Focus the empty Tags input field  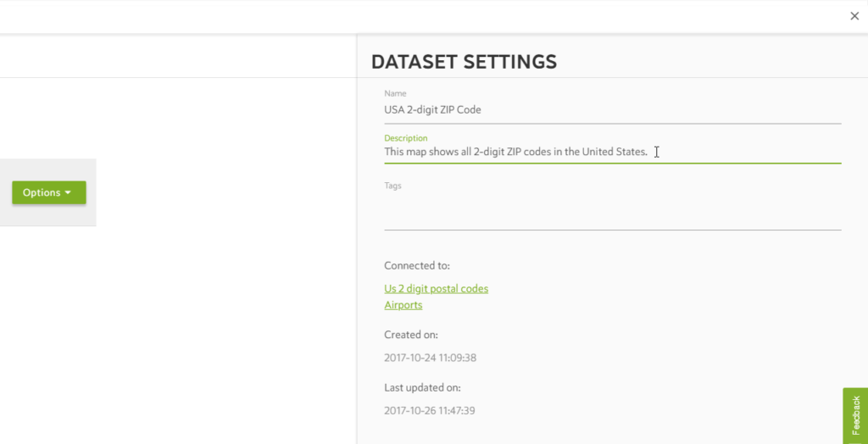[x=612, y=211]
